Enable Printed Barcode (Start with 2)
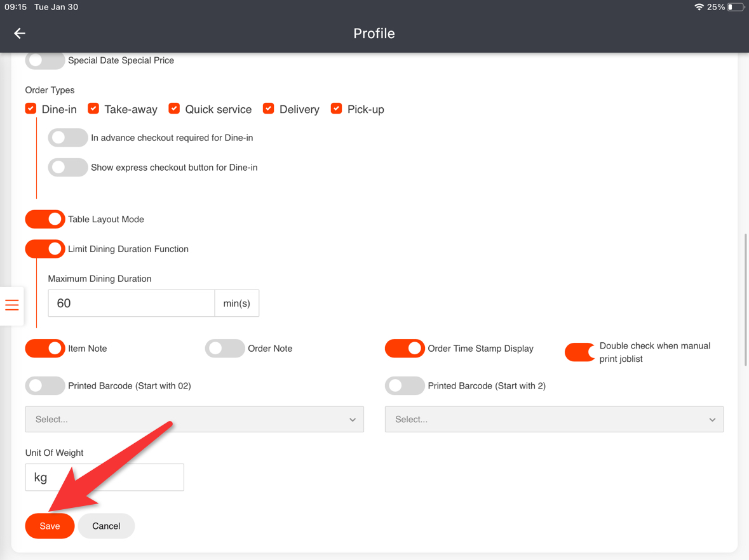Viewport: 749px width, 560px height. click(405, 386)
